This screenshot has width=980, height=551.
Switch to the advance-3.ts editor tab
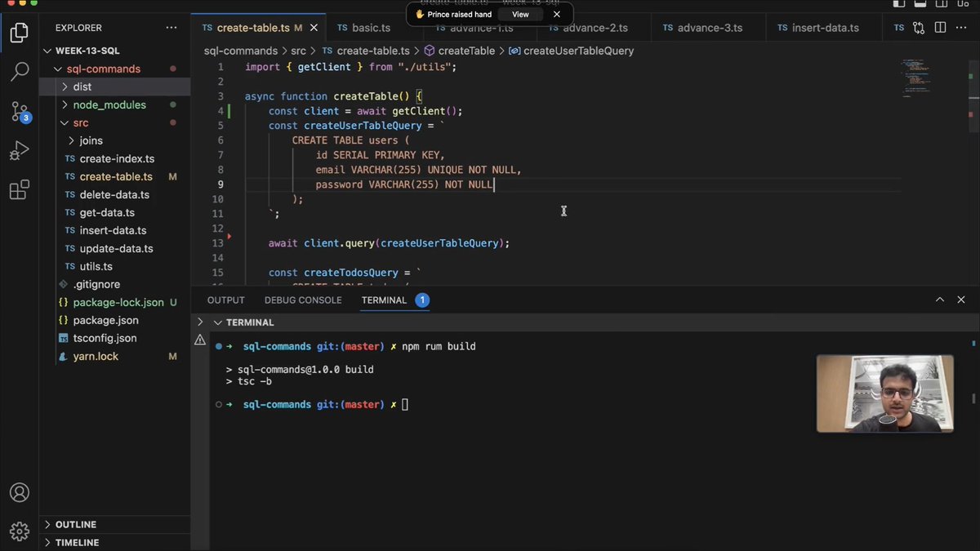pyautogui.click(x=710, y=28)
